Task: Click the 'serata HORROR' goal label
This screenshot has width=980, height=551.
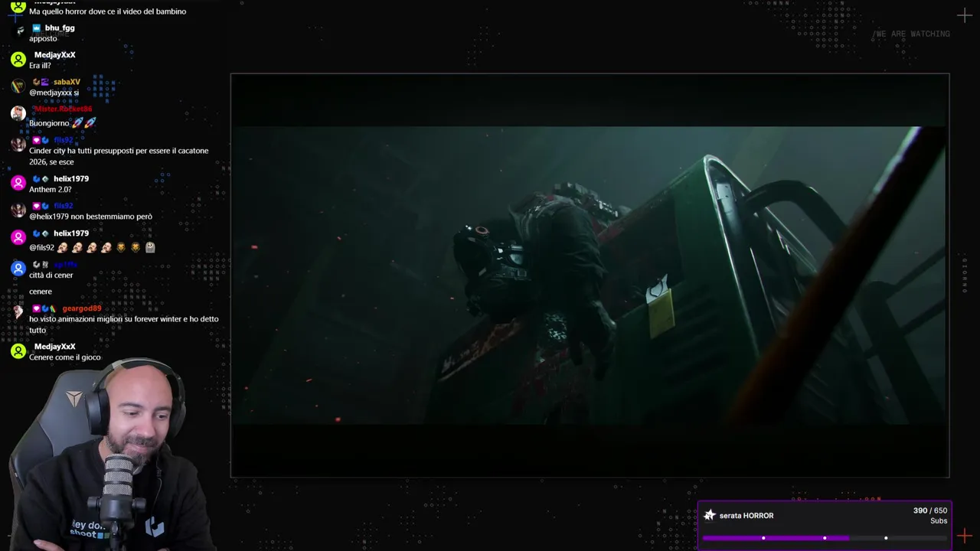Action: [746, 516]
